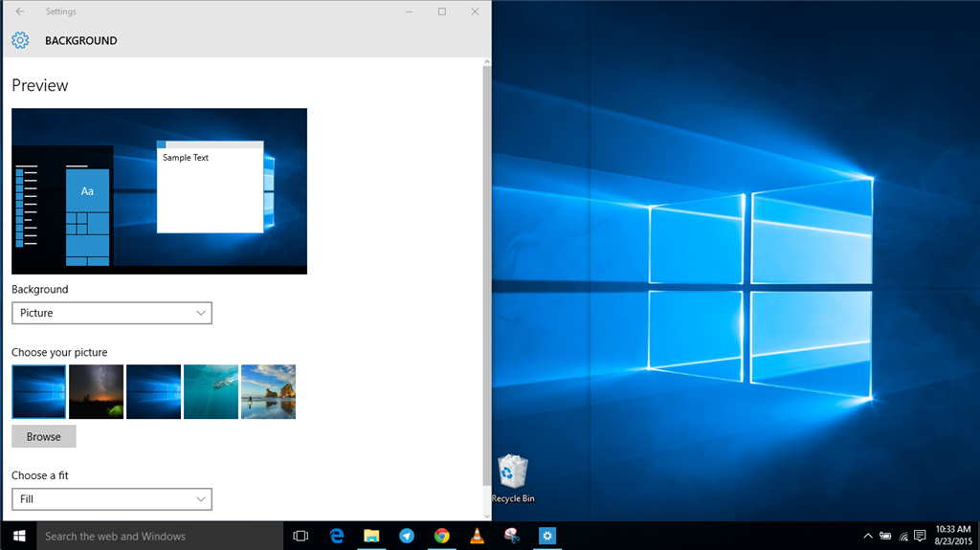Click the Choose a fit label
Image resolution: width=980 pixels, height=550 pixels.
(x=40, y=475)
